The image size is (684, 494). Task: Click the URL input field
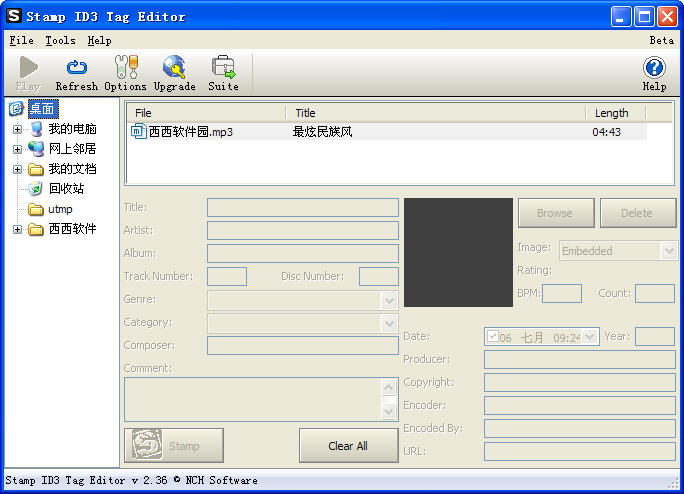(x=580, y=452)
